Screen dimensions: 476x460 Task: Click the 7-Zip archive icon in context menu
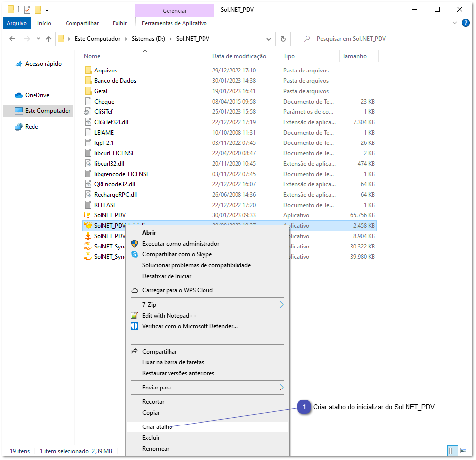click(135, 304)
